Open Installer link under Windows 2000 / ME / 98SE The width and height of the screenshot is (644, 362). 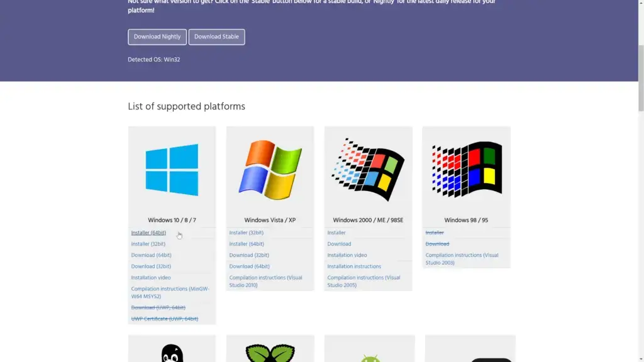coord(336,233)
